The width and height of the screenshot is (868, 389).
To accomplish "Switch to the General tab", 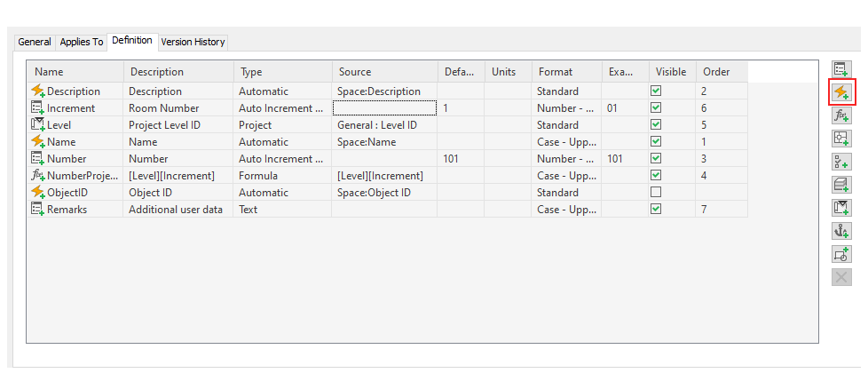I will coord(35,42).
